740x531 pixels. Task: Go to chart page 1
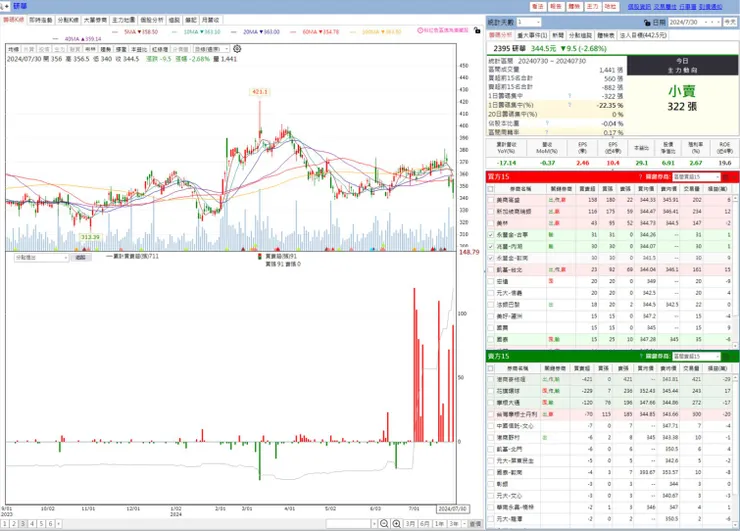5,524
